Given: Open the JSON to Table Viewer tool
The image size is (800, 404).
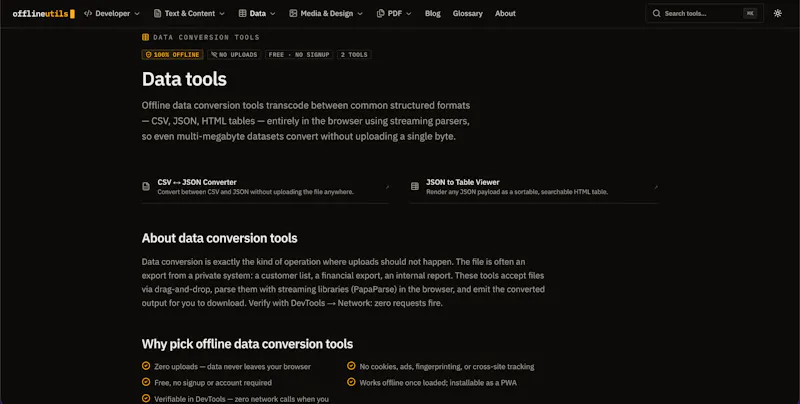Looking at the screenshot, I should (x=534, y=187).
